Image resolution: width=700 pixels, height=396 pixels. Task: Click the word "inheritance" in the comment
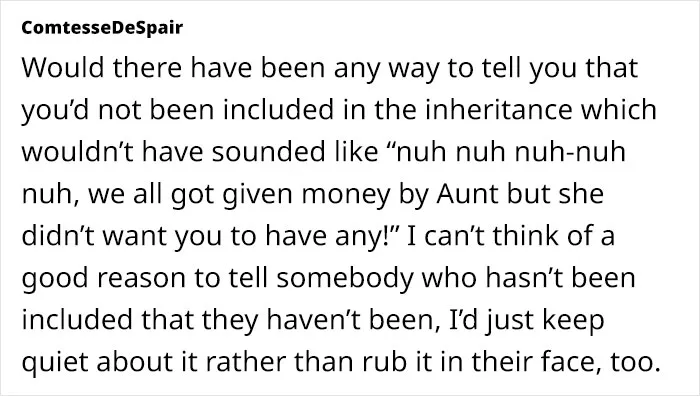[x=498, y=110]
